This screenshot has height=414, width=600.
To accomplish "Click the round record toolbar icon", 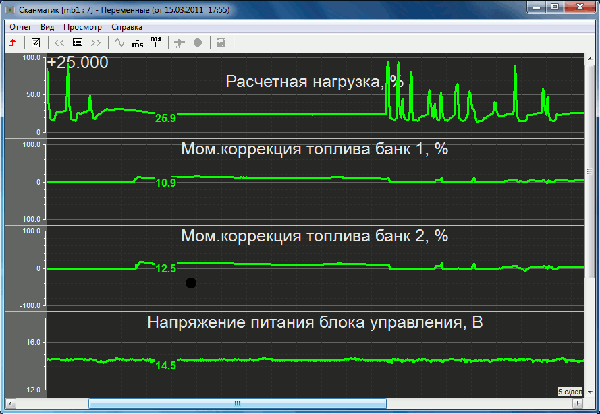I will click(198, 43).
